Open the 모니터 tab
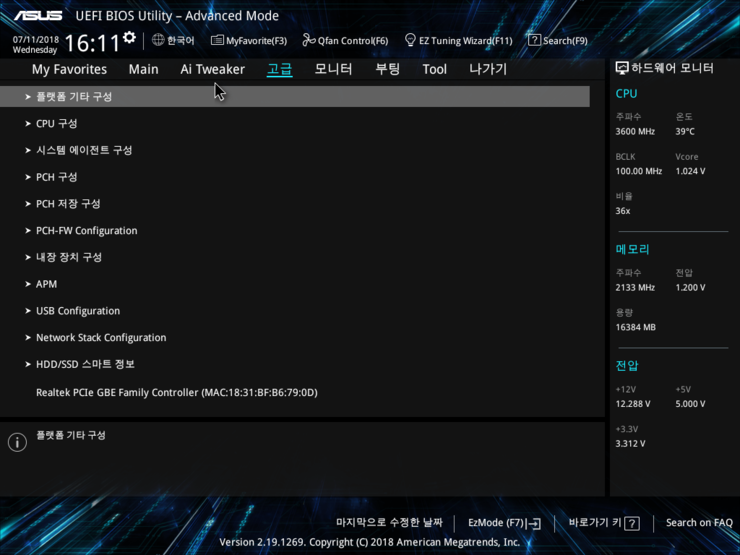Viewport: 740px width, 555px height. [333, 69]
